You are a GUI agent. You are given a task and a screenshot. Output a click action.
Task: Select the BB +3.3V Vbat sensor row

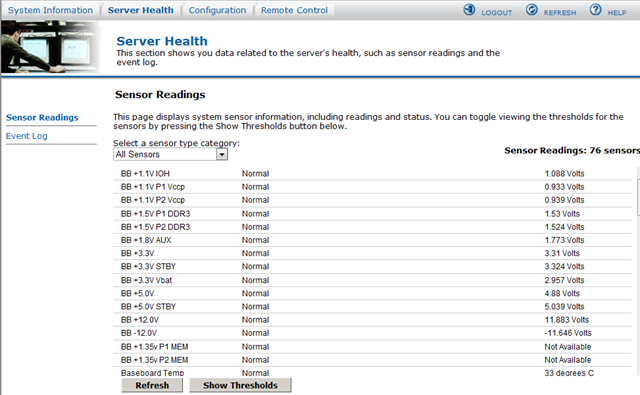[372, 280]
